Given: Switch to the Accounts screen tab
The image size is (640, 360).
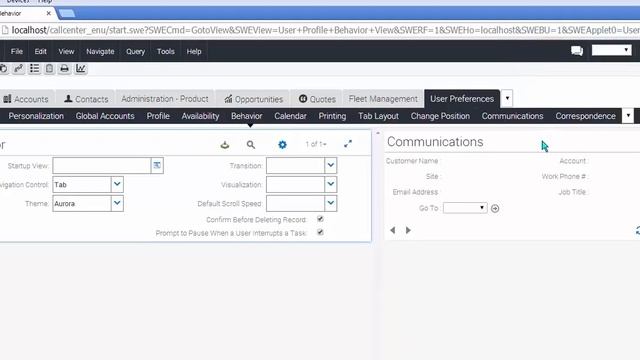Looking at the screenshot, I should [x=26, y=99].
